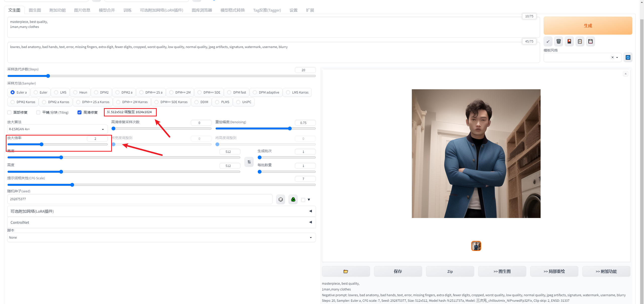
Task: Click the Steps value box showing 20
Action: click(x=305, y=70)
